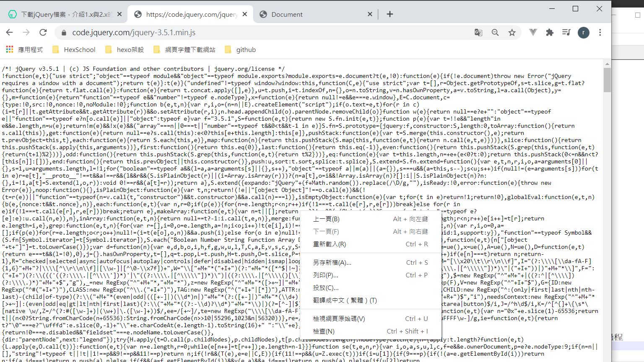The width and height of the screenshot is (644, 362).
Task: Reload the page with the refresh icon
Action: (43, 32)
